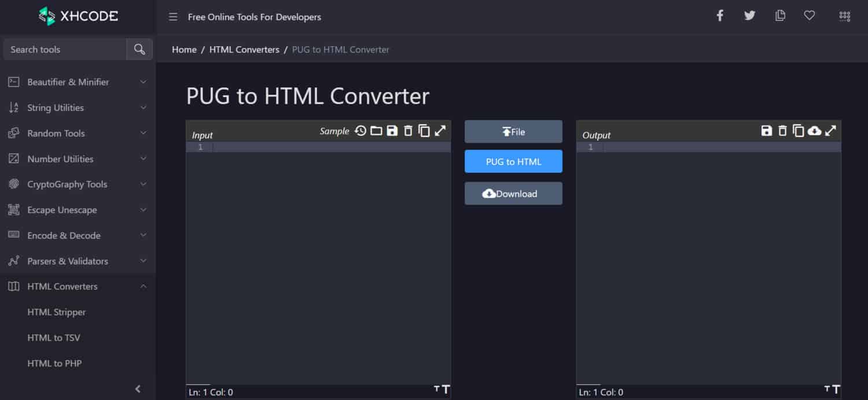Select HTML Stripper from the sidebar
Viewport: 868px width, 400px height.
tap(56, 312)
